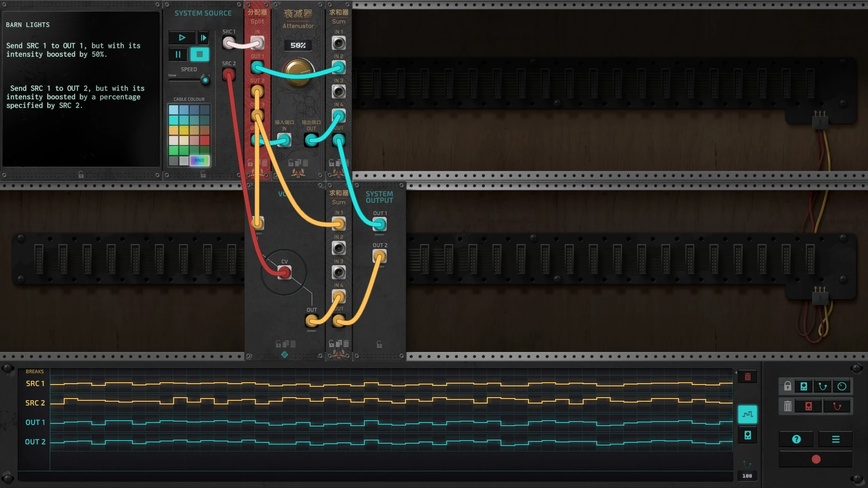
Task: Open the hamburger menu
Action: 835,439
